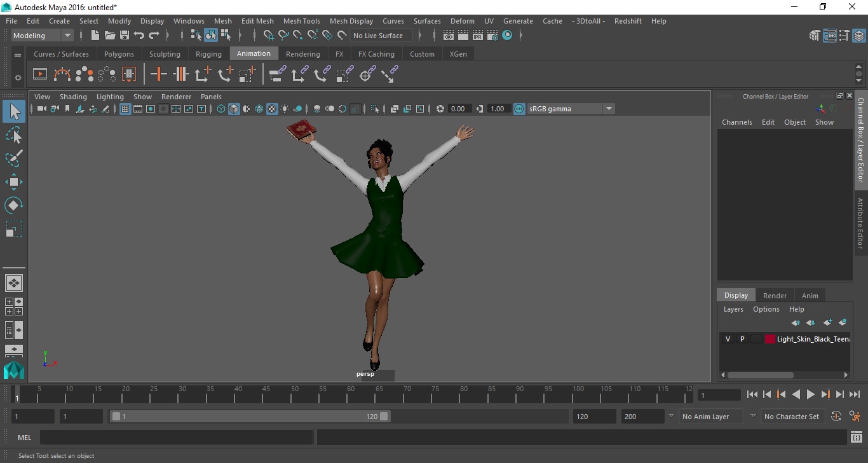Click the Go to Start of range button

pos(752,394)
